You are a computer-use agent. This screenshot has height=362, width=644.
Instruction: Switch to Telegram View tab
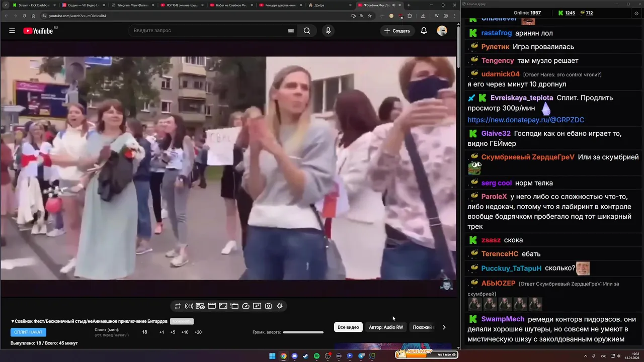point(132,5)
